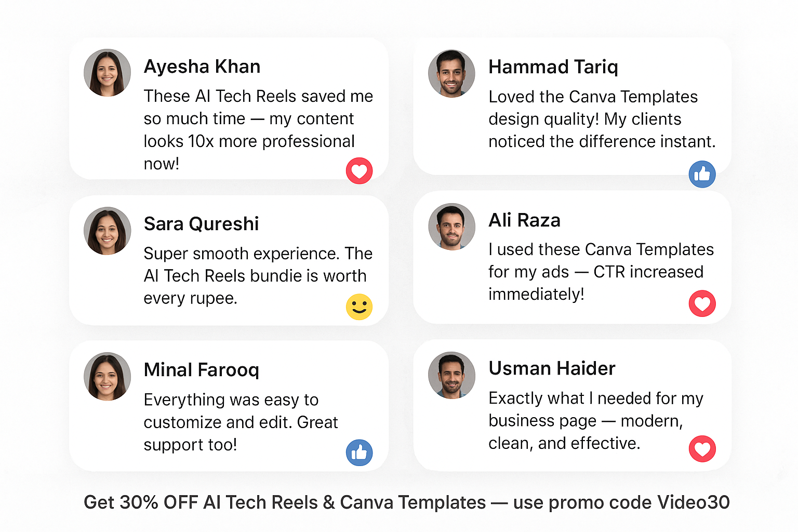Click Ali Raza's review text about CTR

pyautogui.click(x=595, y=272)
